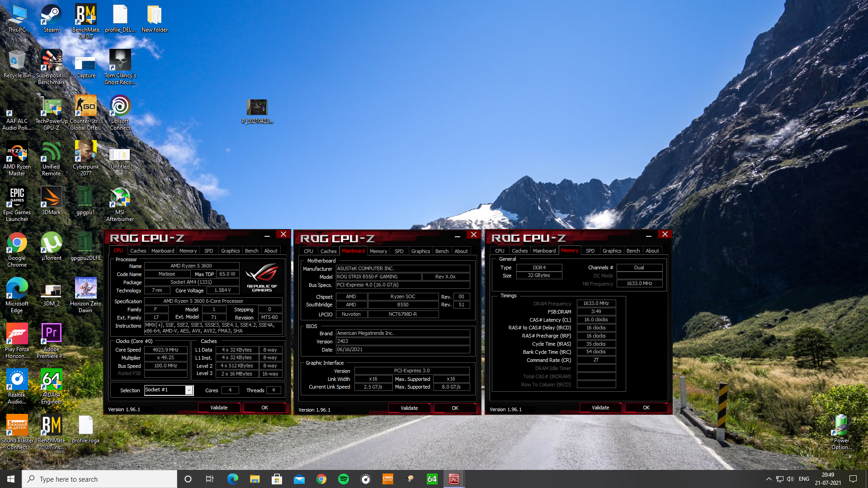Open Microsoft Edge desktop icon
Viewport: 868px width, 488px height.
tap(17, 296)
